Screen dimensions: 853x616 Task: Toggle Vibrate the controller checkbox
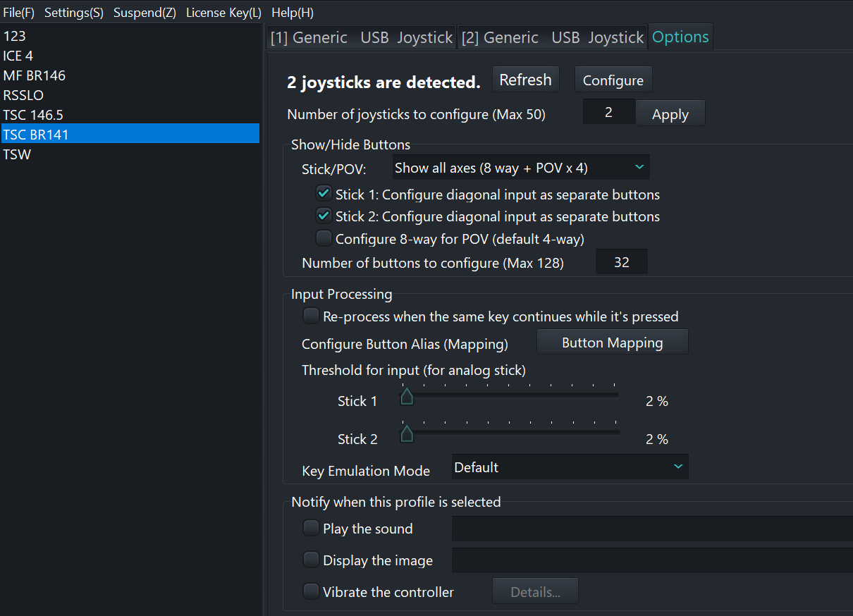[x=311, y=591]
